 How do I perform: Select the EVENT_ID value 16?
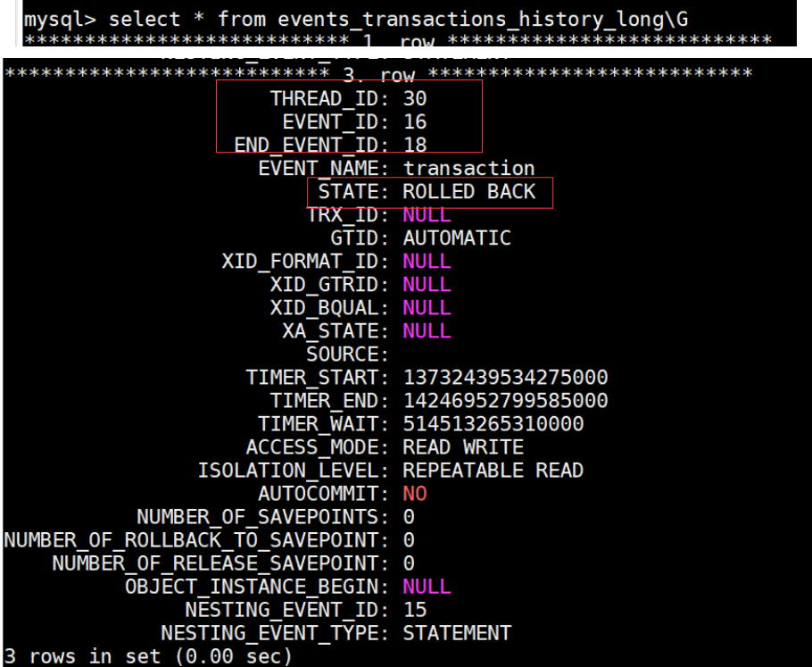coord(416,122)
